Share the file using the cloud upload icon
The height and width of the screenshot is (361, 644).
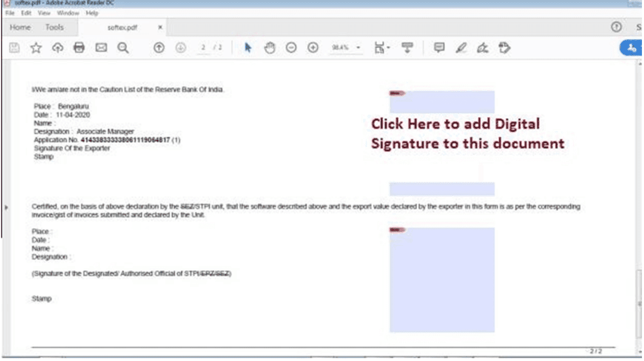click(56, 48)
